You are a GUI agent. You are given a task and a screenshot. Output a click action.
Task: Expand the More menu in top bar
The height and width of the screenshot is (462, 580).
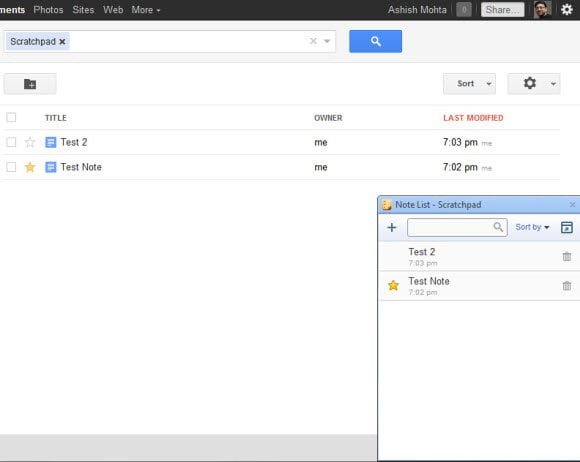146,10
